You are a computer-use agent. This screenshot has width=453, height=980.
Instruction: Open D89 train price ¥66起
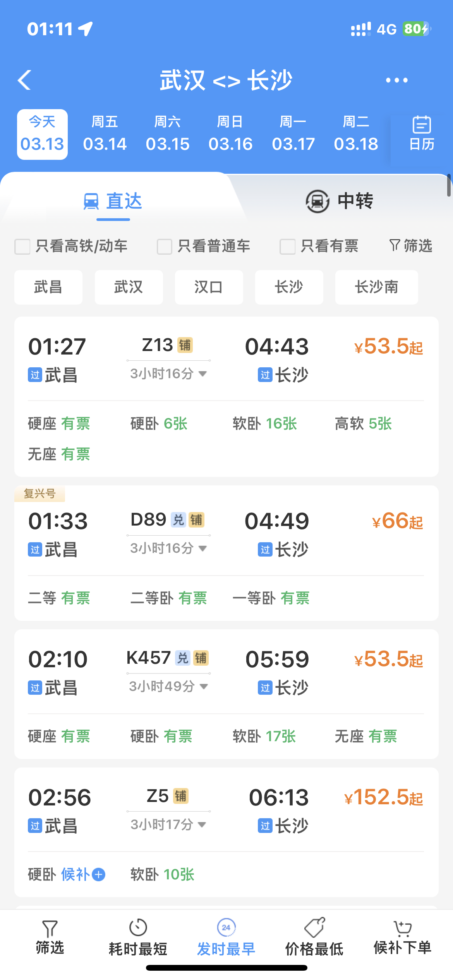[398, 521]
